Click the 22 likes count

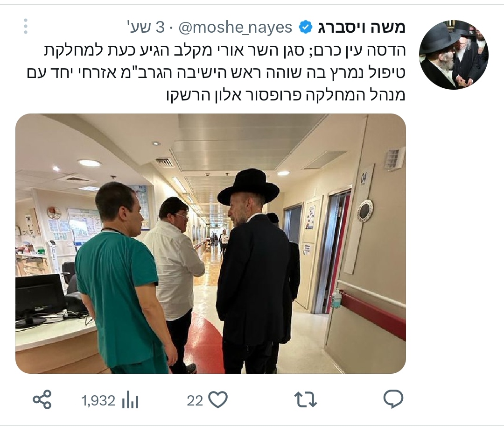point(195,401)
